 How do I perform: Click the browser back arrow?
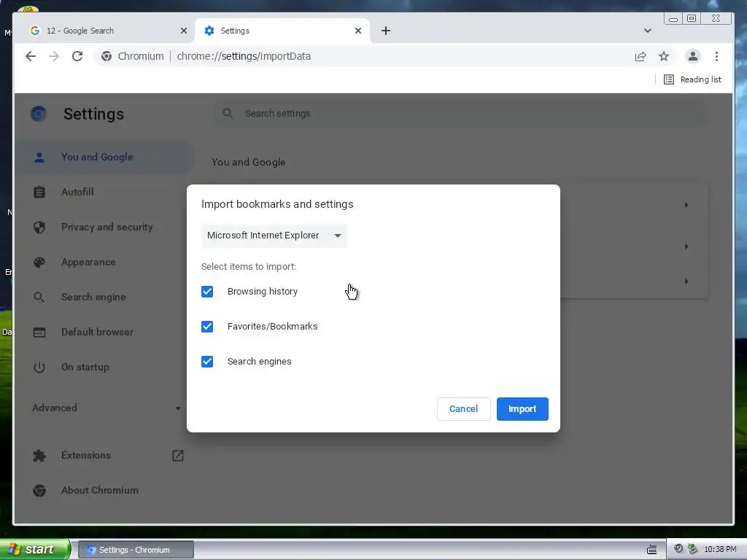click(31, 56)
